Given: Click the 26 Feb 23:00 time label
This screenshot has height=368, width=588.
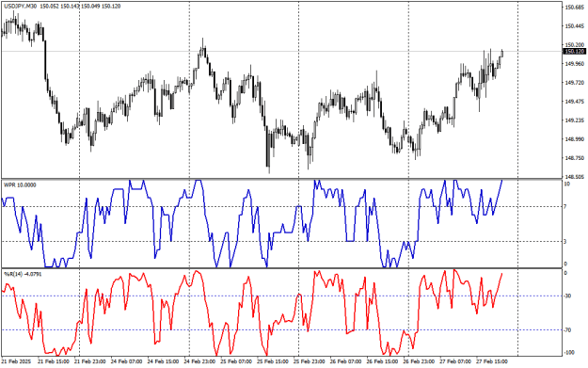Looking at the screenshot, I should (420, 361).
